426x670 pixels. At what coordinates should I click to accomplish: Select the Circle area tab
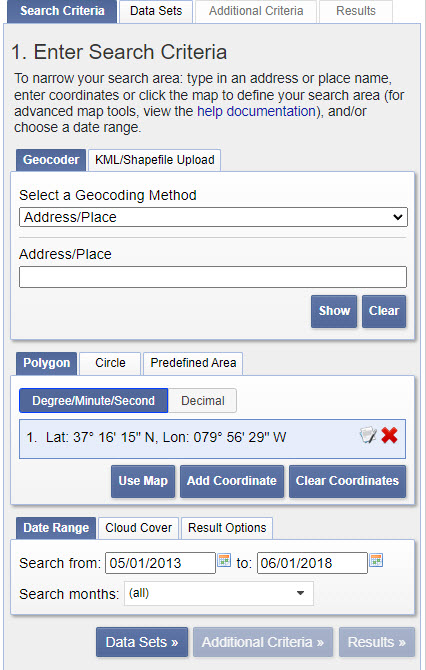pyautogui.click(x=110, y=363)
